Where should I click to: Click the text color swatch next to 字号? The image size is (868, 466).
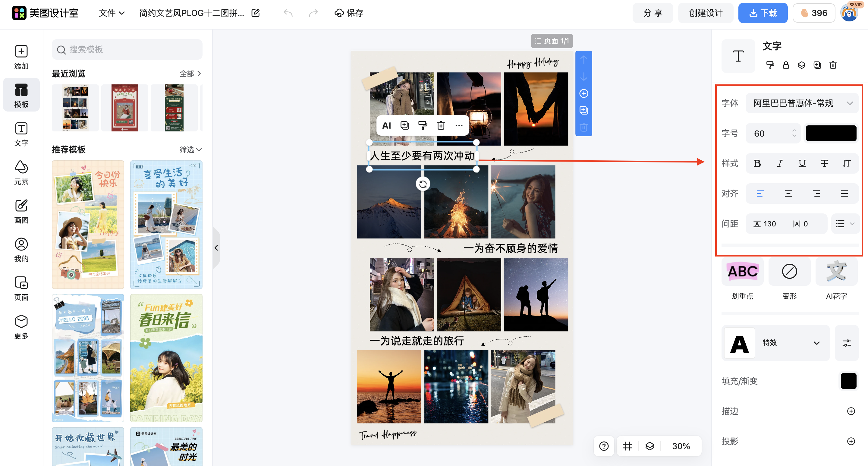tap(831, 133)
